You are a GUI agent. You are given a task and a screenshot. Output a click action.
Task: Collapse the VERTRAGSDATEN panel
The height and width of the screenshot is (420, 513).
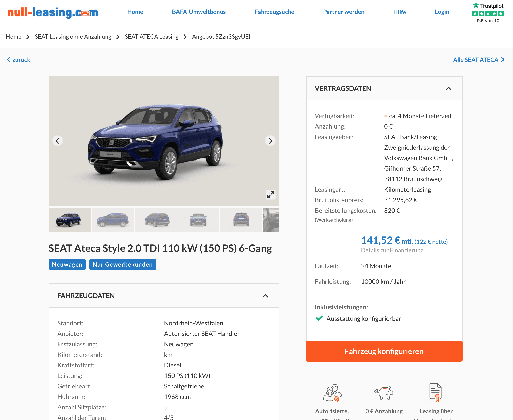point(448,88)
